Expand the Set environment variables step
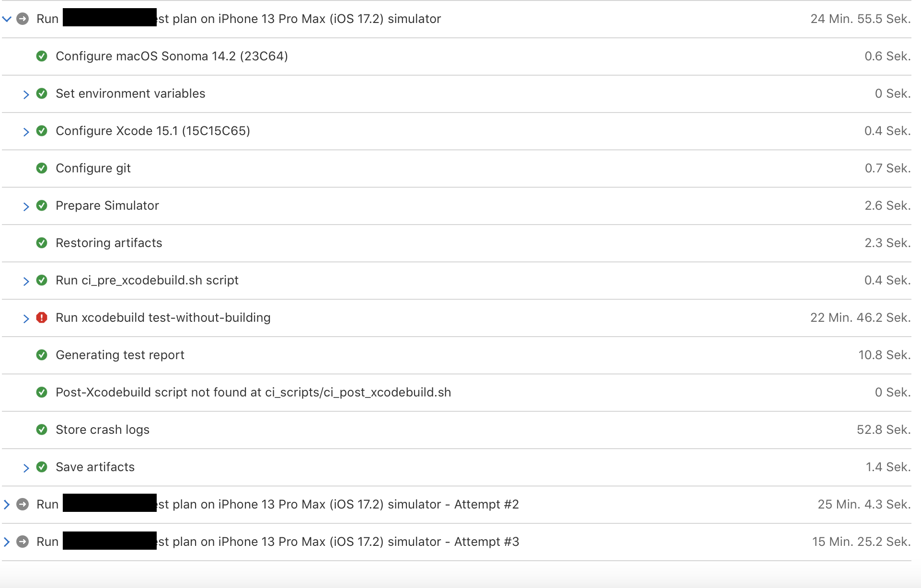Image resolution: width=921 pixels, height=588 pixels. (26, 94)
